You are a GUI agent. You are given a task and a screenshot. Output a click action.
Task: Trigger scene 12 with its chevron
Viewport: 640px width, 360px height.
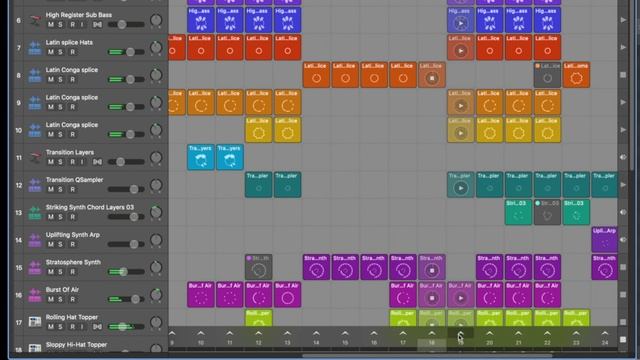(258, 333)
